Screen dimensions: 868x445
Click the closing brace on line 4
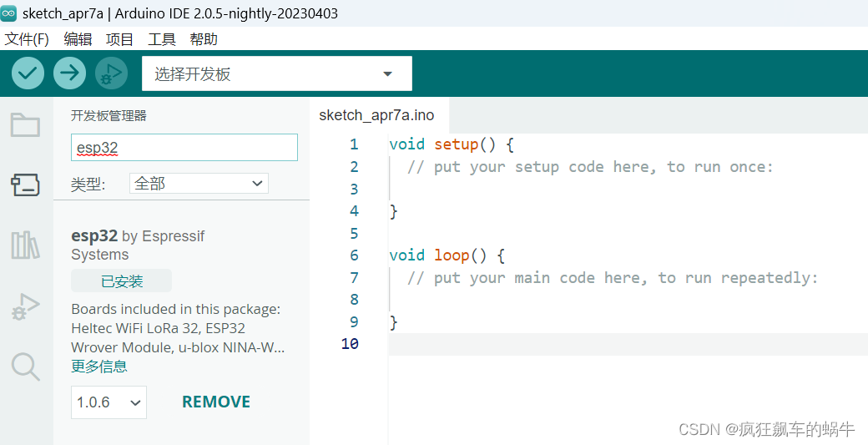click(394, 211)
